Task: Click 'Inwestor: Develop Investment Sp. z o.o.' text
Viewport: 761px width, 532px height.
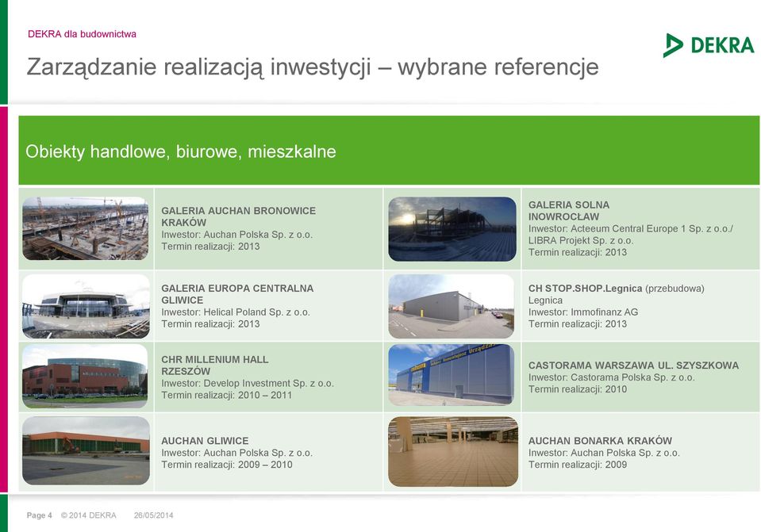Action: click(x=248, y=383)
